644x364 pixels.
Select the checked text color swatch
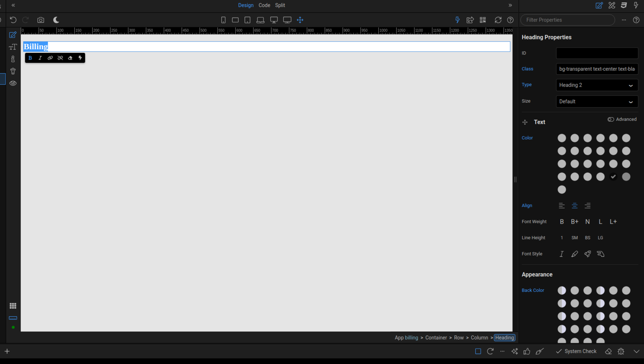pyautogui.click(x=613, y=177)
